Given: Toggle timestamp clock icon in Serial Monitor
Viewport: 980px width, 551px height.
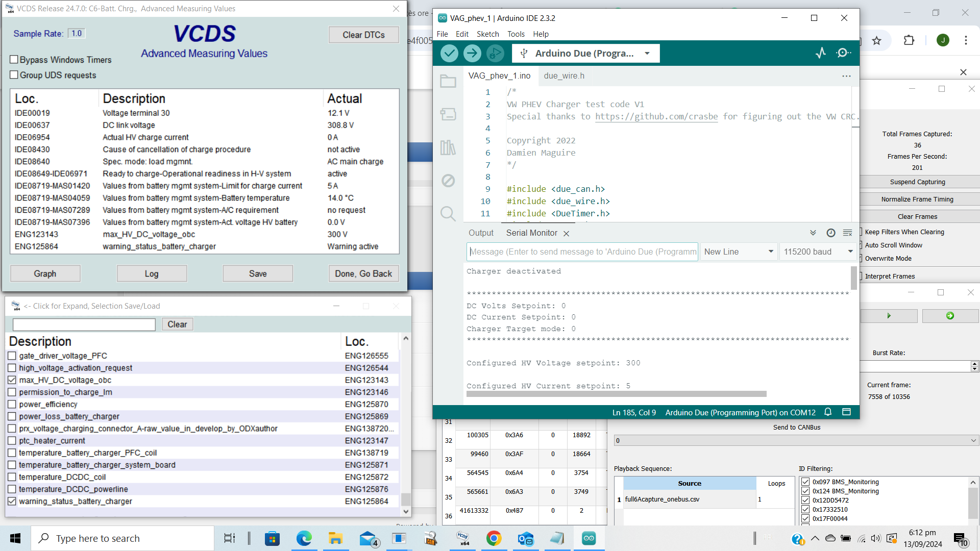Looking at the screenshot, I should [x=831, y=233].
